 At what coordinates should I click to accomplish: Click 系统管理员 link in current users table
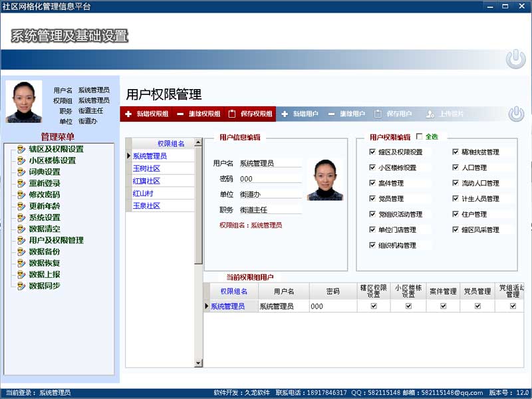tap(227, 307)
